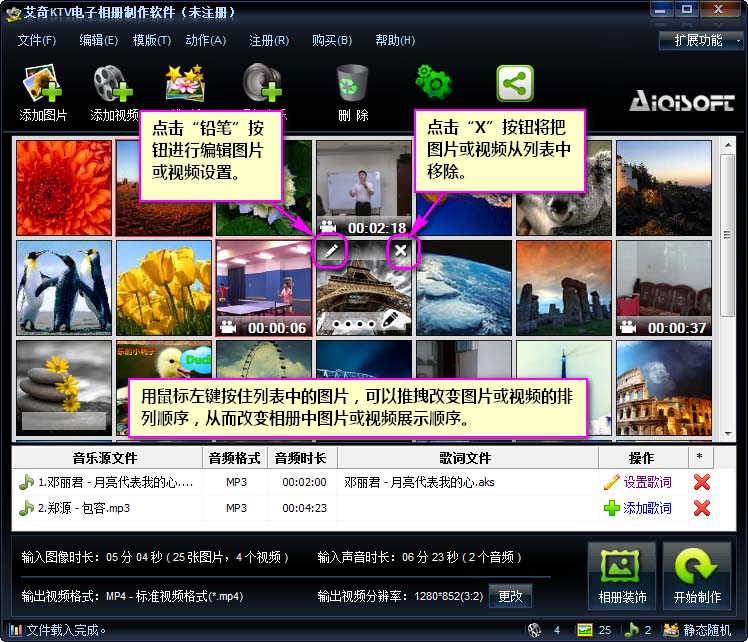Click the add music speaker icon
Screen dimensions: 748x642
point(263,83)
